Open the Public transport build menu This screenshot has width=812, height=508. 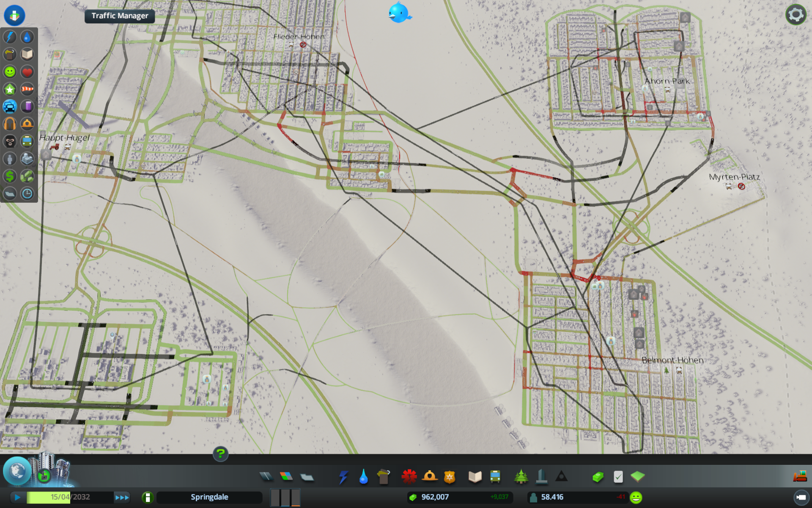495,477
